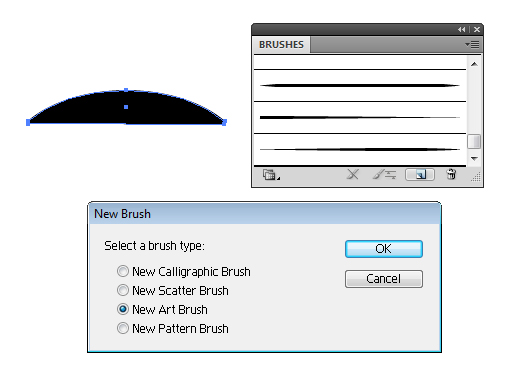Open the Brushes panel flyout menu
515x375 pixels.
coord(472,44)
